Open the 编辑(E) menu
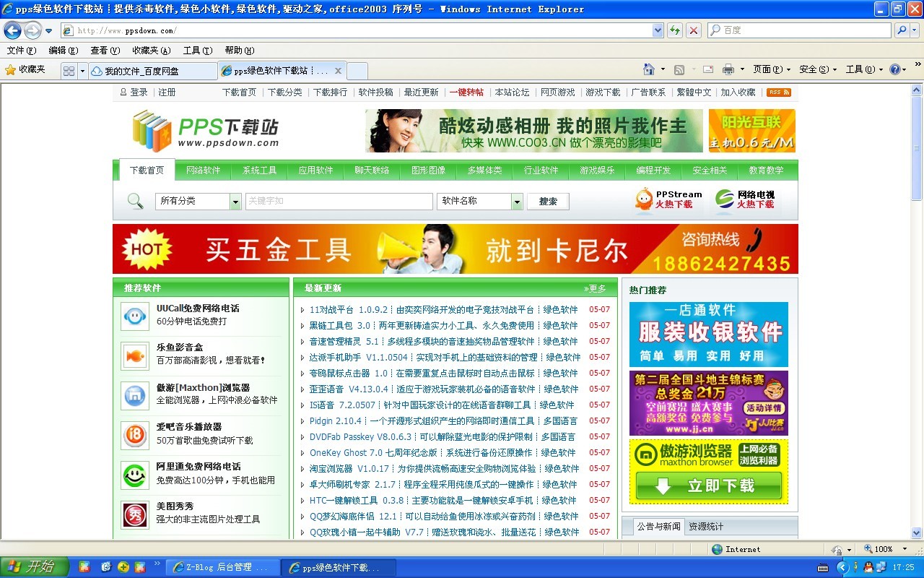 pos(63,51)
